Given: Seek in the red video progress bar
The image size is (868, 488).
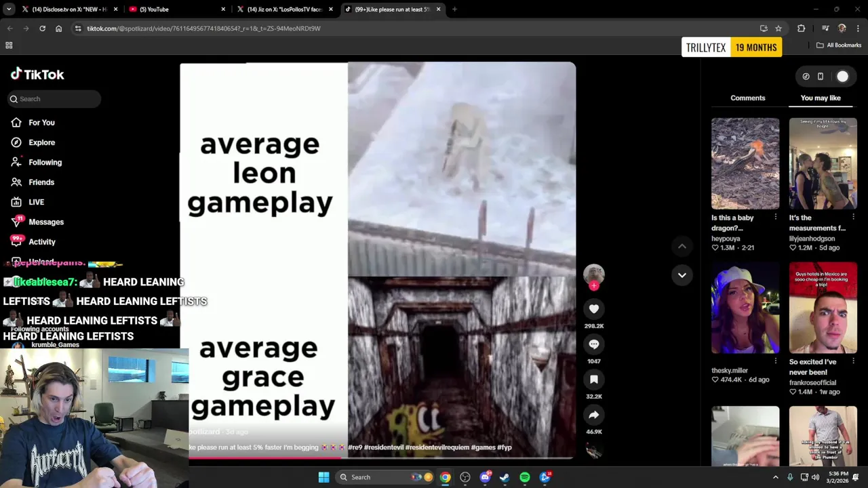Looking at the screenshot, I should 381,457.
